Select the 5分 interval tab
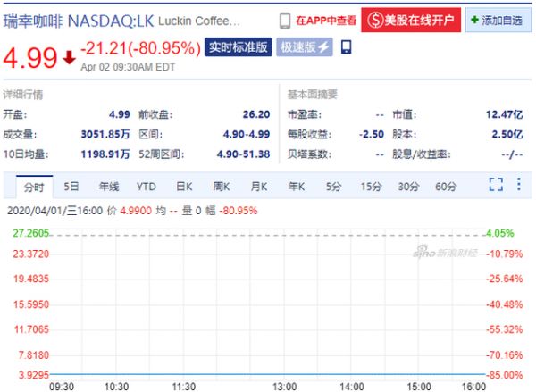 point(333,187)
